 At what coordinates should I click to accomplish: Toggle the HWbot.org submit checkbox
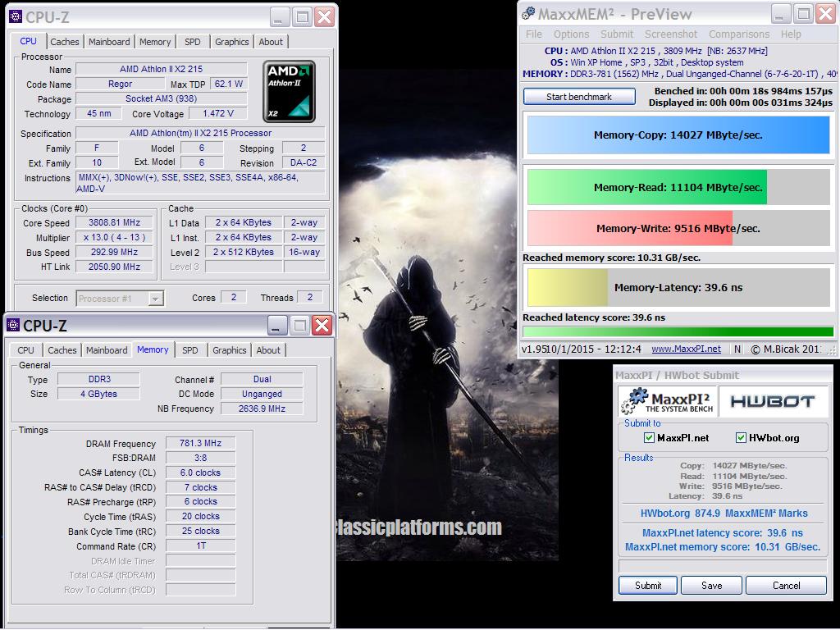(x=741, y=438)
